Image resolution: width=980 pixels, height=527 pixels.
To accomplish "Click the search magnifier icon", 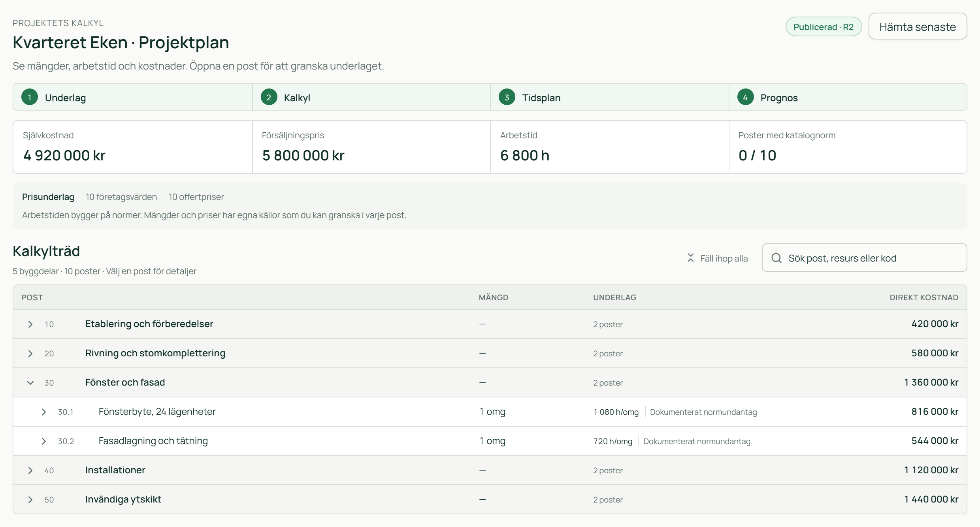I will click(x=776, y=258).
